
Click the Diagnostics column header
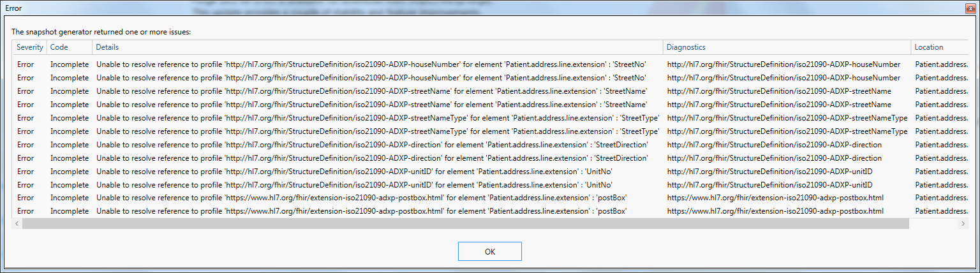point(787,47)
